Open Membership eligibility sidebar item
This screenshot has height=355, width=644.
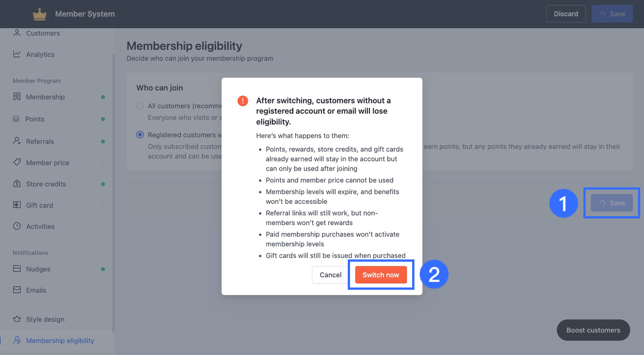point(60,341)
